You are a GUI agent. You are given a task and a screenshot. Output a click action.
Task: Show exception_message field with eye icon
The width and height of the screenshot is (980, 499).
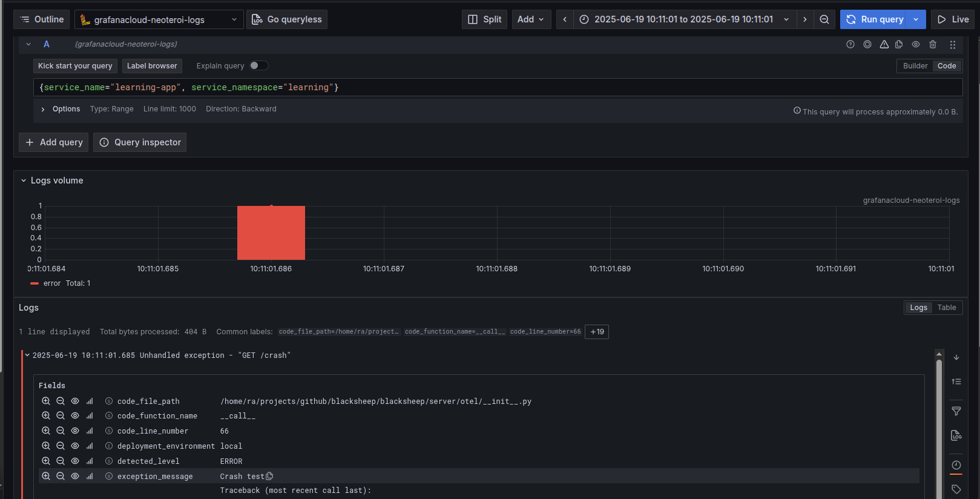pyautogui.click(x=75, y=476)
